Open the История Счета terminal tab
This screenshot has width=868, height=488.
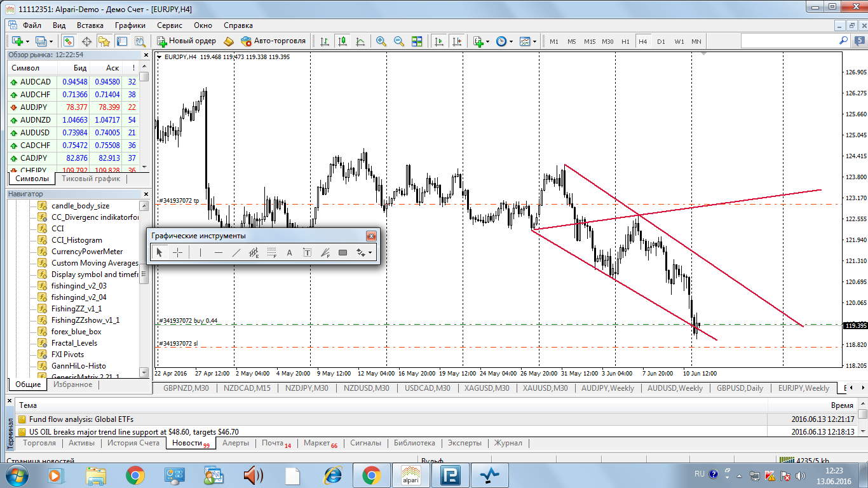[x=133, y=443]
